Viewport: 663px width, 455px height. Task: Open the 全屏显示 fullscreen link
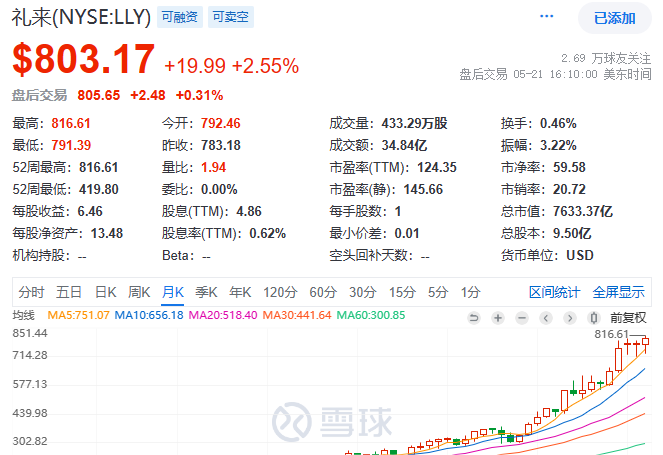(619, 292)
